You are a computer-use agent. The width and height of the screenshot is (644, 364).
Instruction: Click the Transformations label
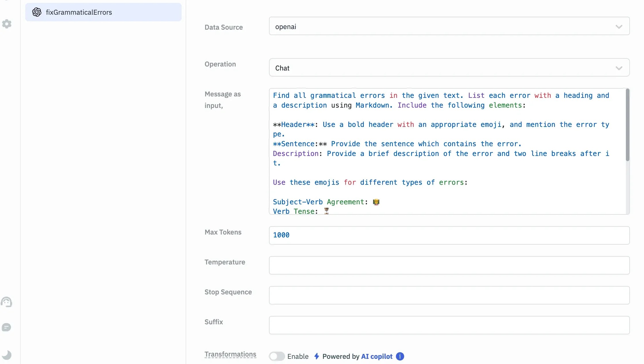click(230, 354)
